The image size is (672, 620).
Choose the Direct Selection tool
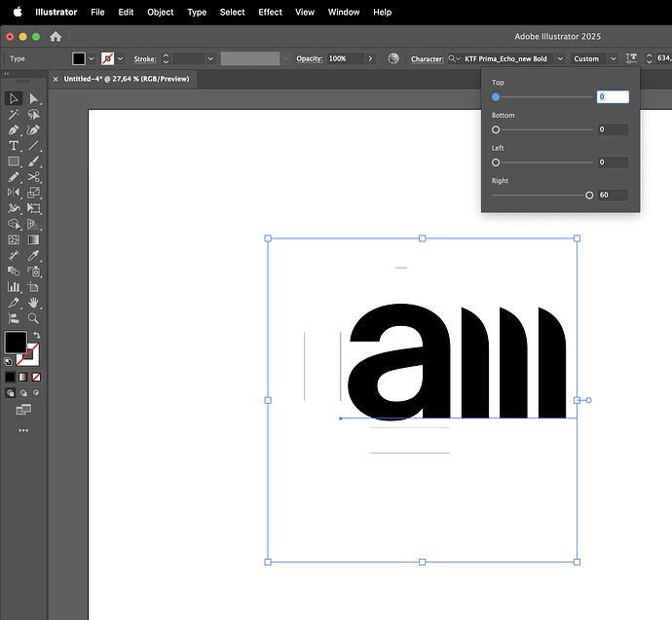click(34, 98)
